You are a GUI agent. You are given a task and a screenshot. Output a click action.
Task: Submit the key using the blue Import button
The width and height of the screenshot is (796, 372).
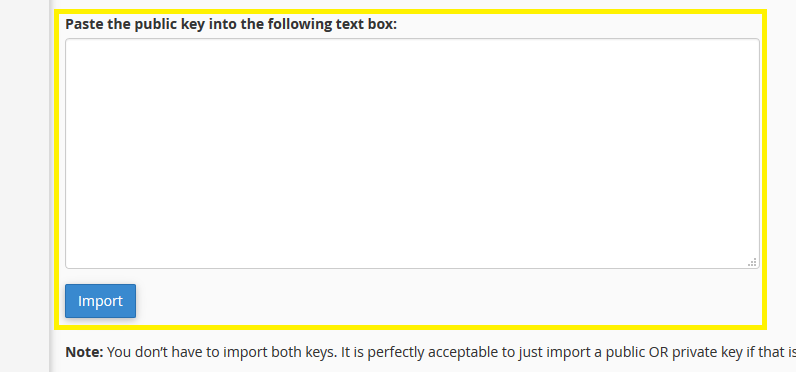pos(100,301)
